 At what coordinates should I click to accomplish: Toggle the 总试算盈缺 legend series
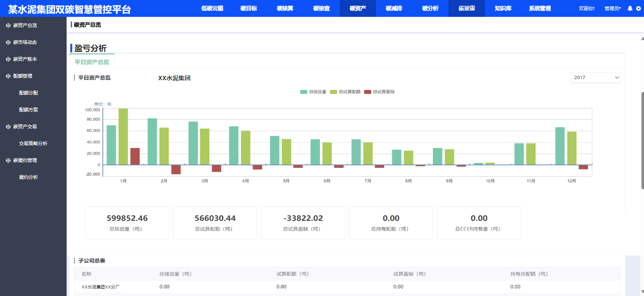(x=379, y=91)
